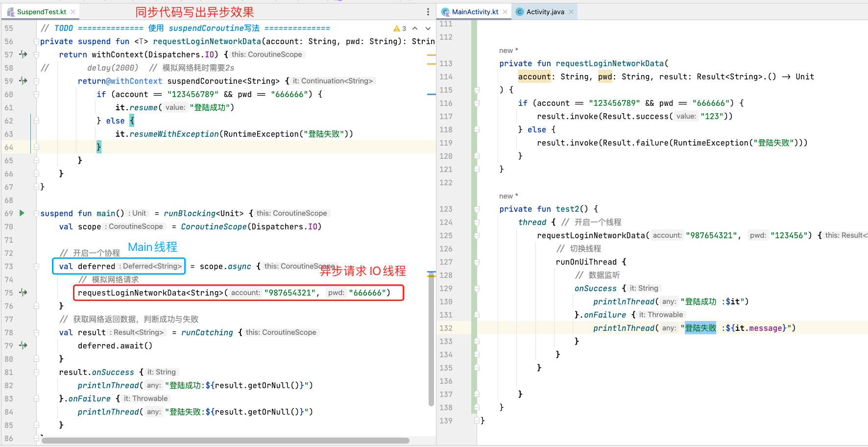Image resolution: width=868 pixels, height=447 pixels.
Task: Collapse if block fold at line 60
Action: click(x=36, y=94)
